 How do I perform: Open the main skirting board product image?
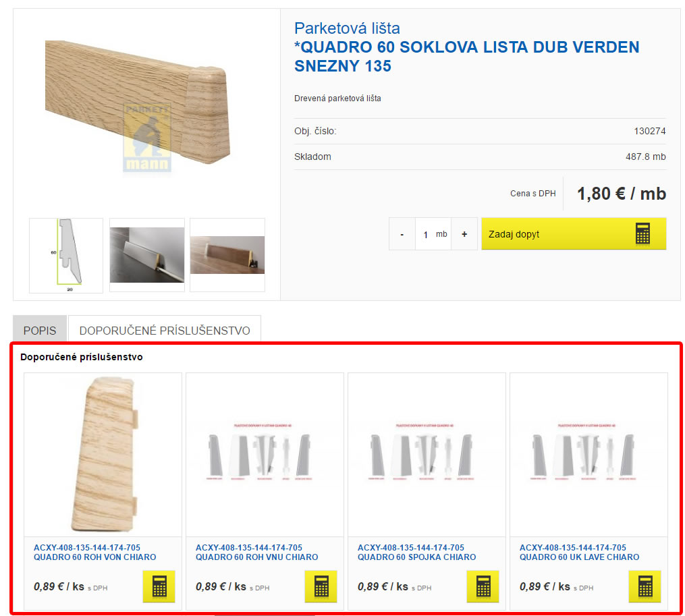coord(138,105)
